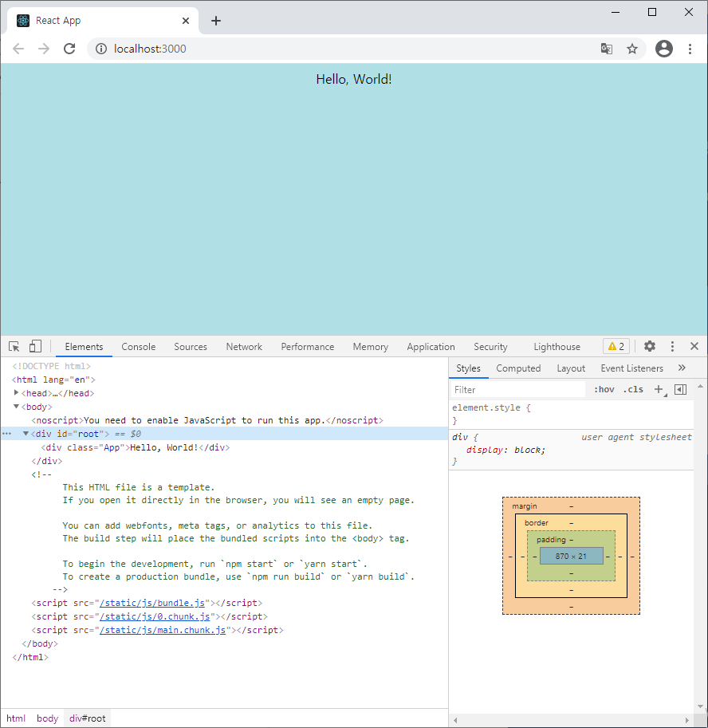This screenshot has height=728, width=708.
Task: Open the Network tab
Action: (244, 347)
